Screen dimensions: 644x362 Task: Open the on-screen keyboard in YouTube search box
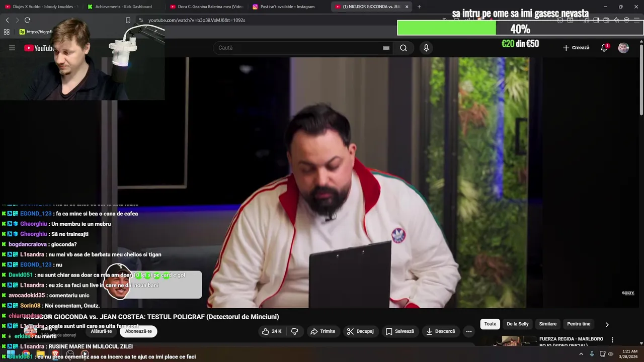386,48
